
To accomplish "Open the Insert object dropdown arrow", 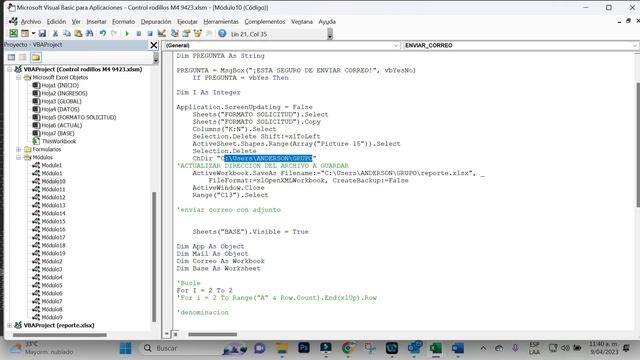I will [33, 33].
